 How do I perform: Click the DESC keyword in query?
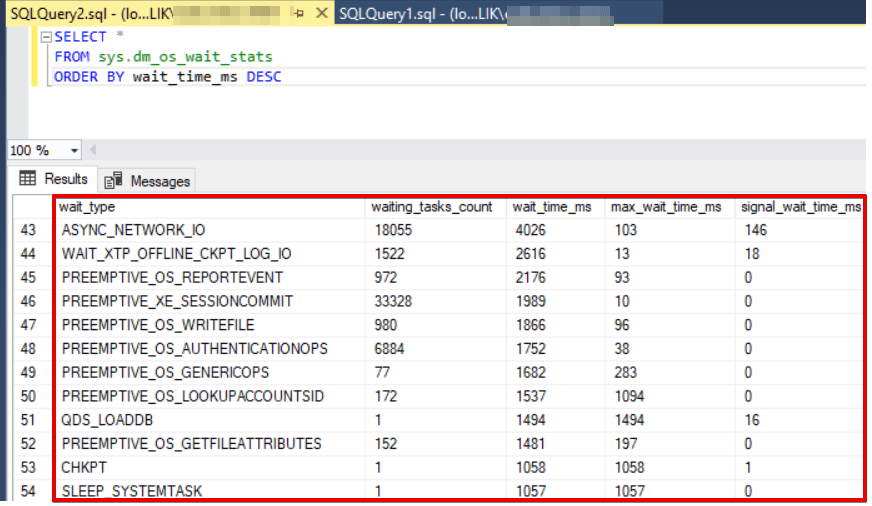264,77
